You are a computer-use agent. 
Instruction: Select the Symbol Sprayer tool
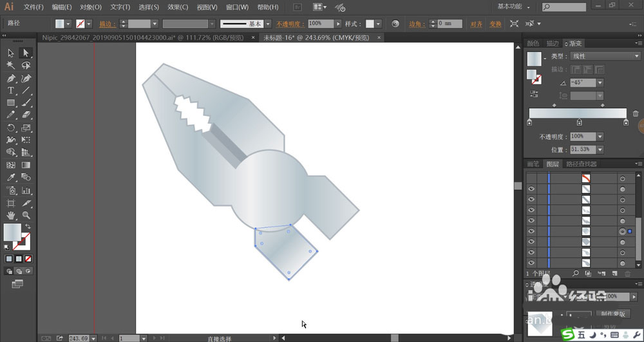pyautogui.click(x=11, y=190)
